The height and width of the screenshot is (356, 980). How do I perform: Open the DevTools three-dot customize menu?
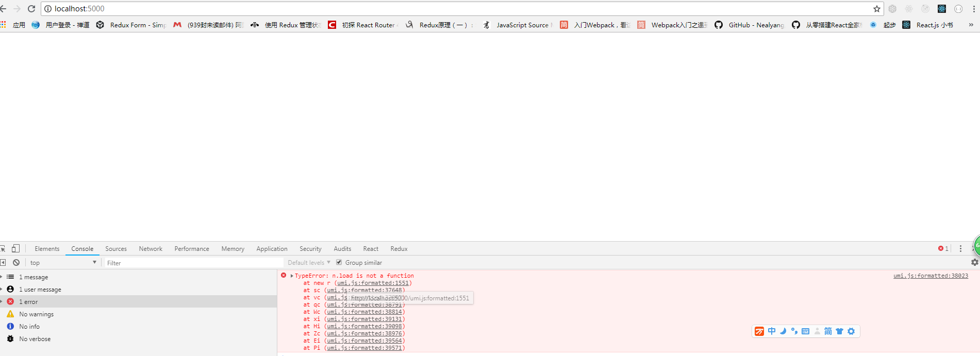960,248
